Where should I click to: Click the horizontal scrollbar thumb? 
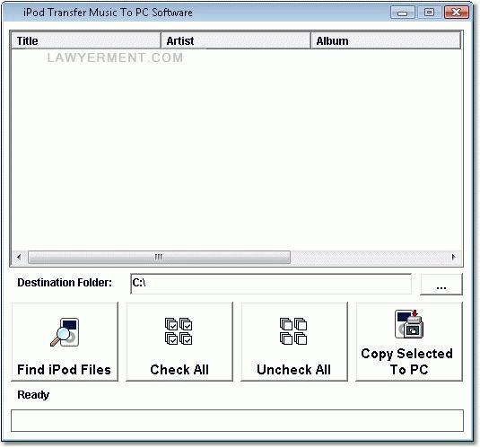pos(159,257)
